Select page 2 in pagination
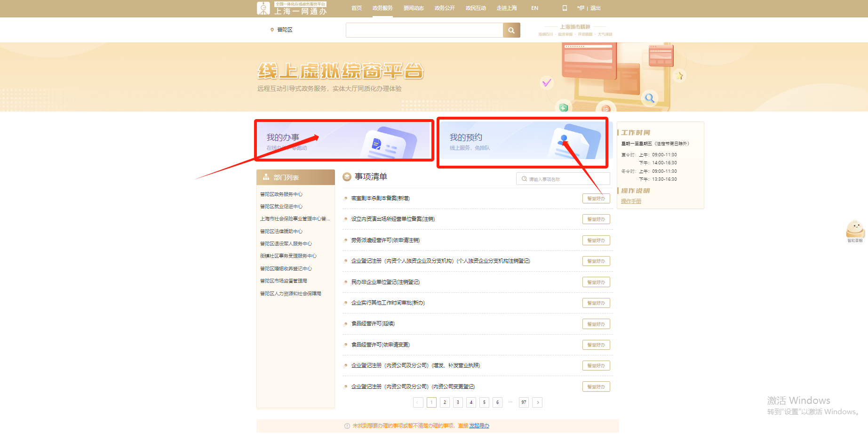868x434 pixels. (445, 402)
